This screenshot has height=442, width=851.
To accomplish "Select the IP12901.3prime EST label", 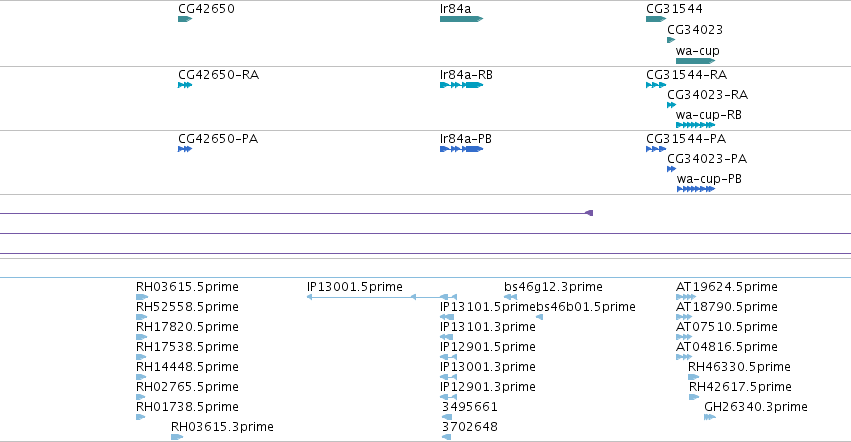I will pos(488,387).
